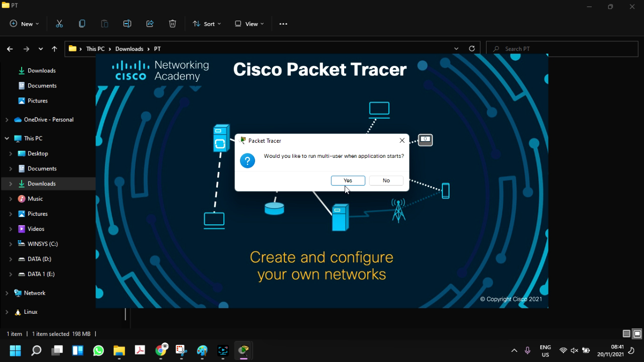The image size is (644, 362).
Task: Click ENG US language indicator
Action: click(x=545, y=350)
